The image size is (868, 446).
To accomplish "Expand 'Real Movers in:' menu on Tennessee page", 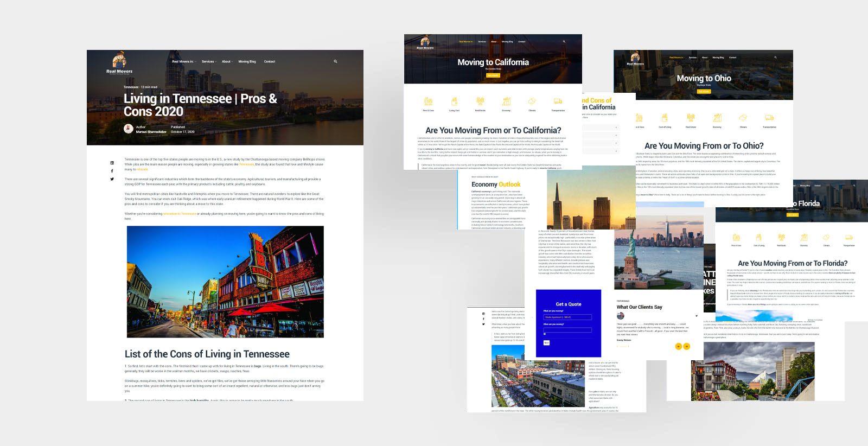I will point(184,61).
